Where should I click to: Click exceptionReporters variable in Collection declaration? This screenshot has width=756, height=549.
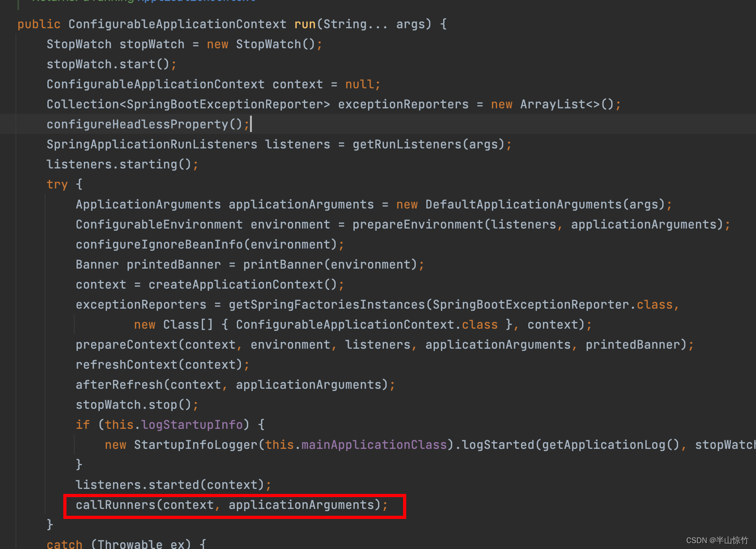click(404, 104)
